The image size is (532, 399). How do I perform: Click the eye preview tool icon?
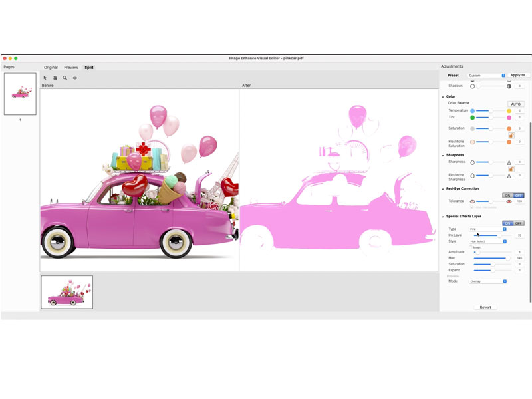click(x=74, y=78)
